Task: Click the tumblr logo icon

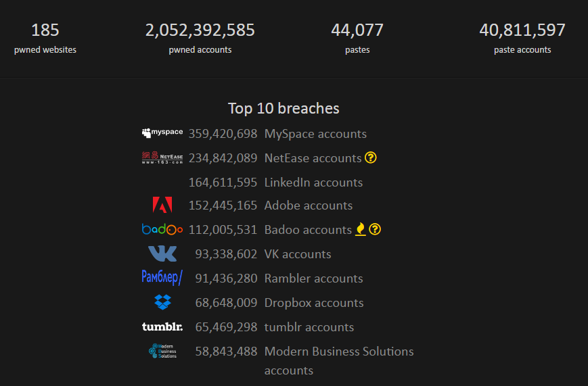Action: pyautogui.click(x=162, y=327)
